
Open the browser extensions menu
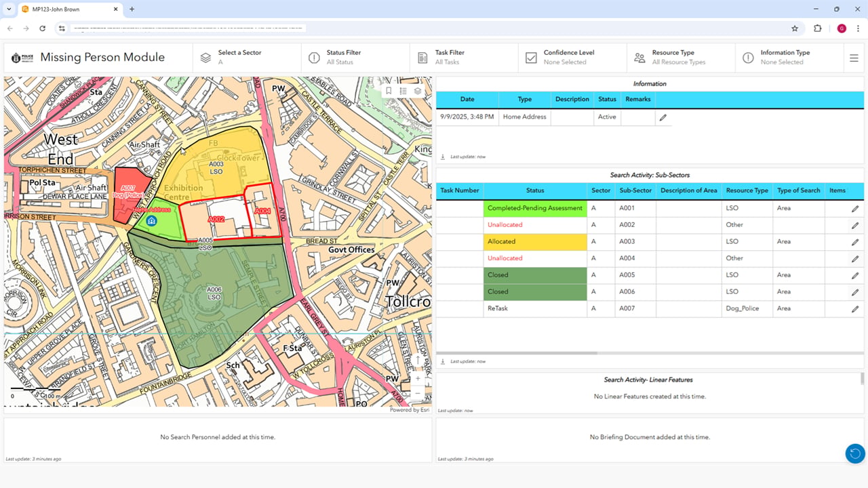tap(817, 28)
